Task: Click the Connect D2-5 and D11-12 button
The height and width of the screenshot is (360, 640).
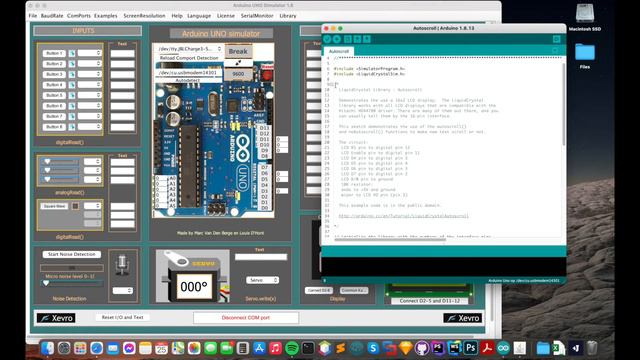Action: (429, 301)
